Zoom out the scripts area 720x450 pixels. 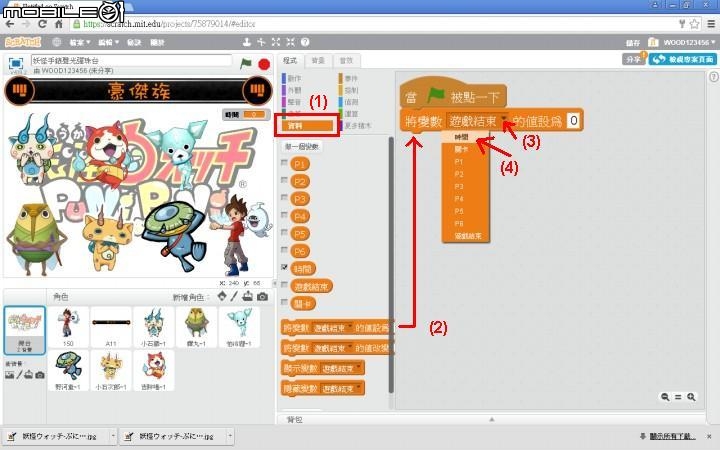coord(665,397)
